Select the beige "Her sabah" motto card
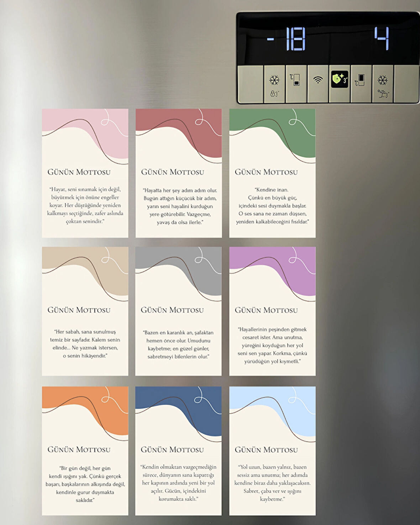This screenshot has width=420, height=525. coord(85,311)
